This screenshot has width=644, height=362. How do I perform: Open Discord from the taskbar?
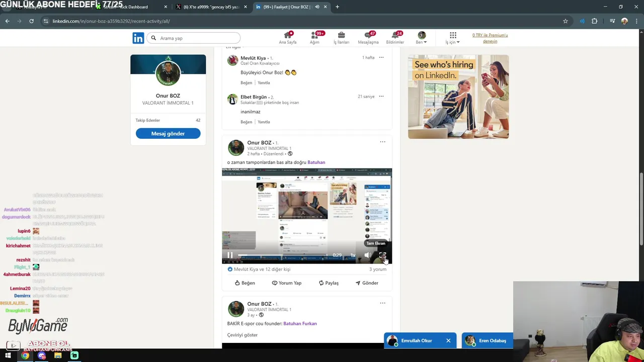click(41, 356)
